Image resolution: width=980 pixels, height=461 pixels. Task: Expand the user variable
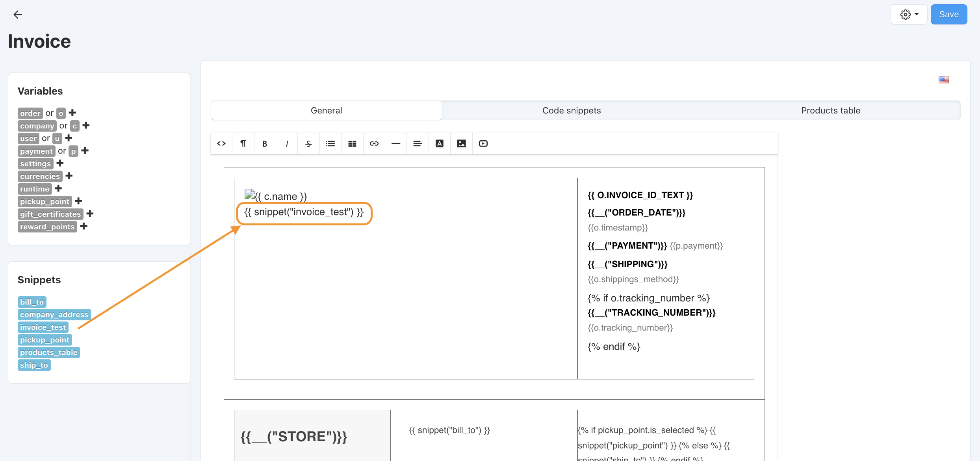click(69, 138)
